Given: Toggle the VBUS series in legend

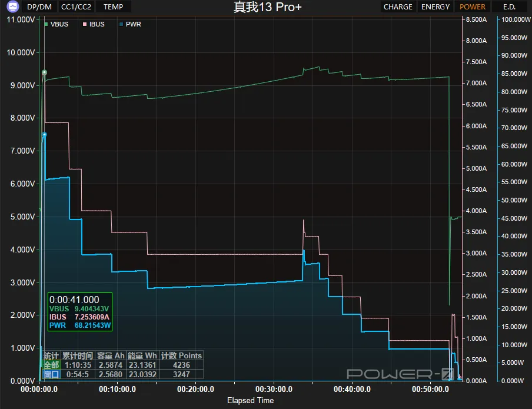Looking at the screenshot, I should 58,24.
